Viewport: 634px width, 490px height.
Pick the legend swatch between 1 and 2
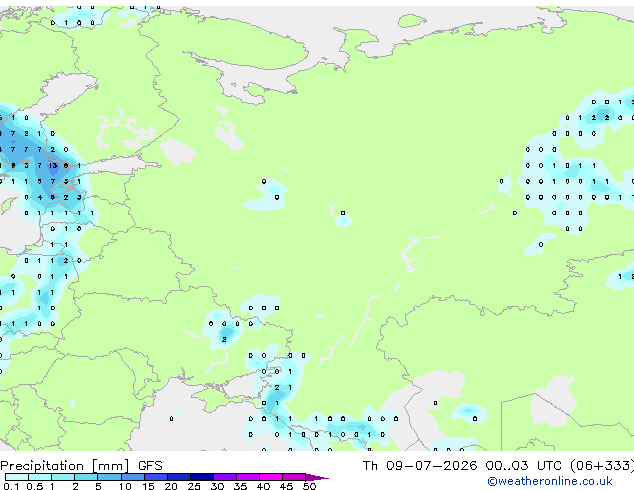(x=63, y=477)
